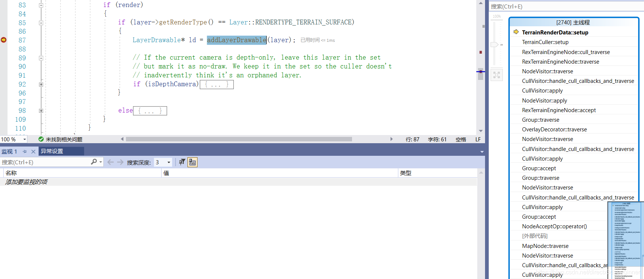Go to previous watch search result arrow

coord(110,162)
